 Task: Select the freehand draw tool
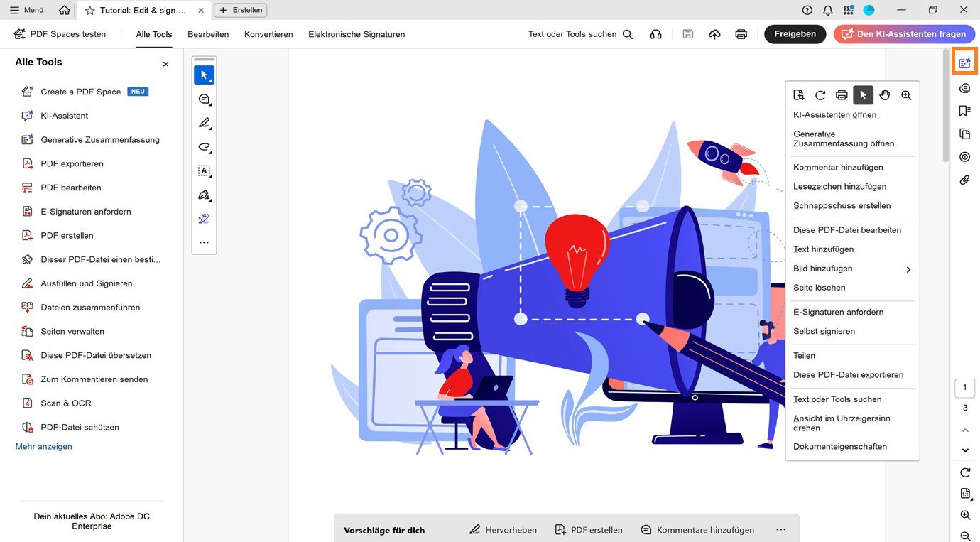[x=205, y=147]
